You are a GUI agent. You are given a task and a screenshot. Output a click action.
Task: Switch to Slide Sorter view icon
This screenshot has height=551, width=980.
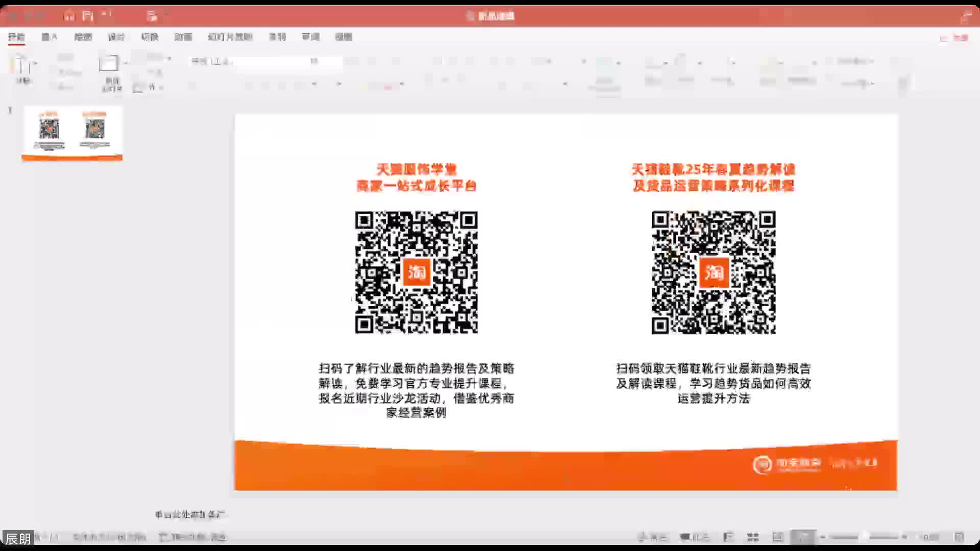pyautogui.click(x=753, y=537)
